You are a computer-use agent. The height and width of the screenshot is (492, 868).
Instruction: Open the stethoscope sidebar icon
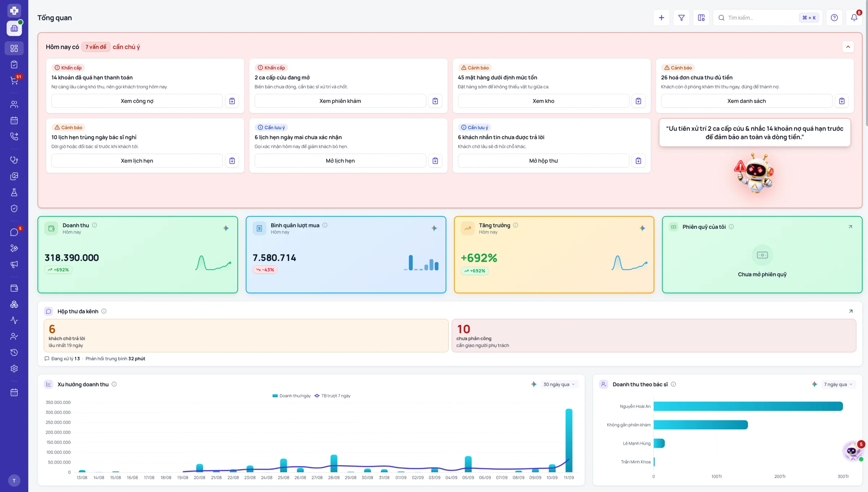point(14,160)
